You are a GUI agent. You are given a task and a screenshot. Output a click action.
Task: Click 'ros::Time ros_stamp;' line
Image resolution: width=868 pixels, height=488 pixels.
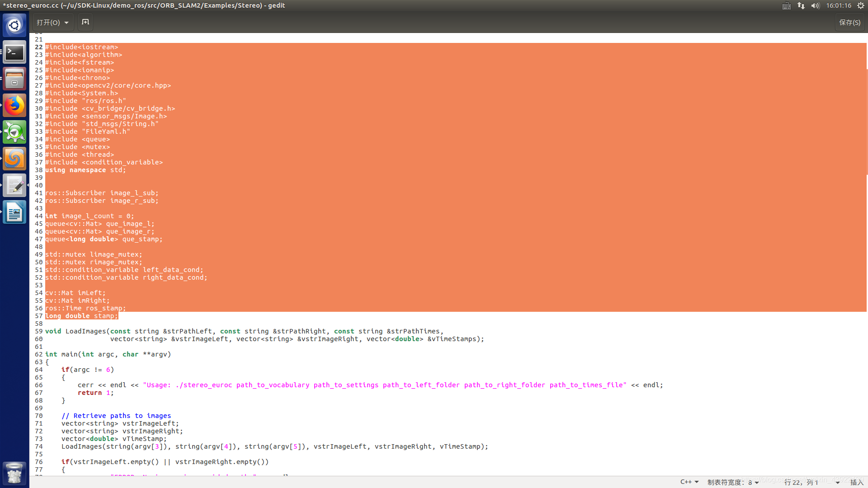(x=85, y=308)
